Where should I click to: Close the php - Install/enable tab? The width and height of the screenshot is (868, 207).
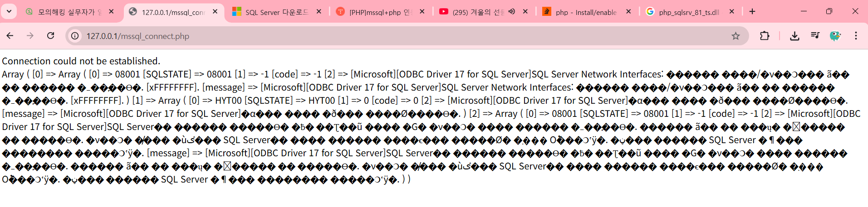[x=628, y=12]
